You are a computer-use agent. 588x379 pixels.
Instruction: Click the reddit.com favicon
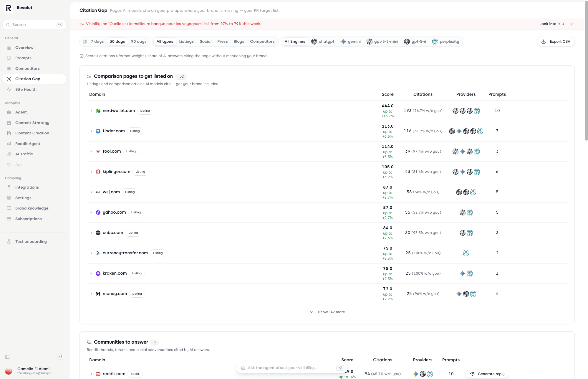98,374
